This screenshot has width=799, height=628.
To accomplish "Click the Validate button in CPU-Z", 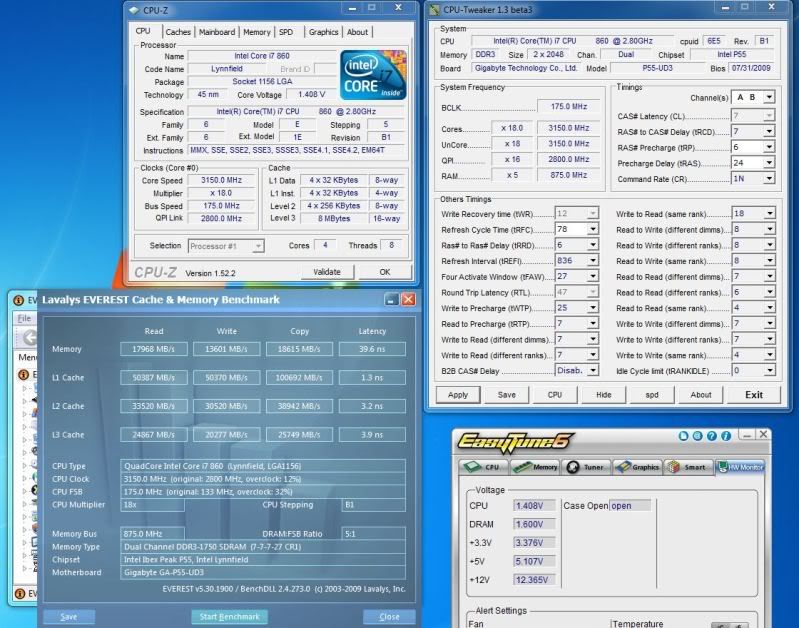I will pyautogui.click(x=327, y=272).
